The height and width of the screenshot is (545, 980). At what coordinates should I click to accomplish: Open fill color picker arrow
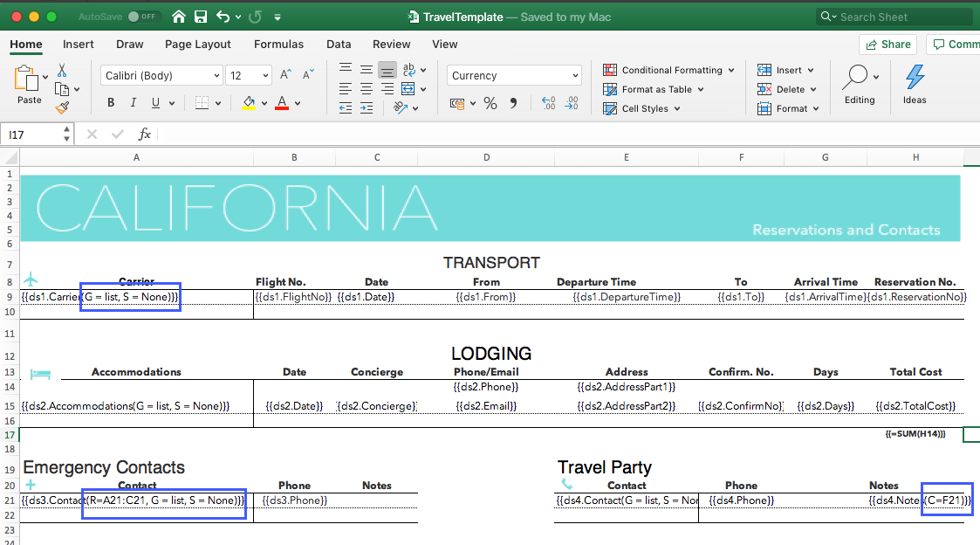pyautogui.click(x=264, y=103)
